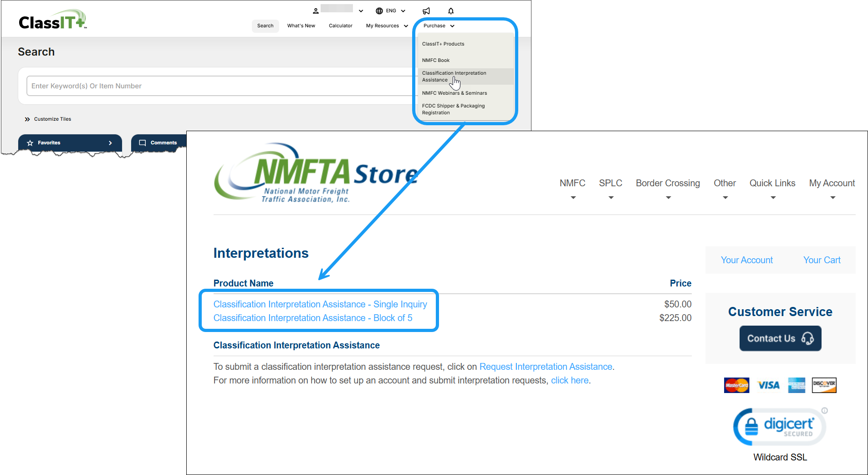
Task: Expand the My Account menu
Action: 832,183
